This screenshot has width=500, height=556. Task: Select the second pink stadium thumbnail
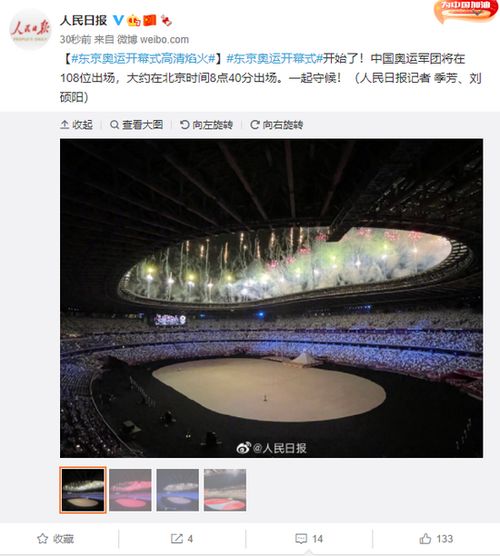point(130,490)
